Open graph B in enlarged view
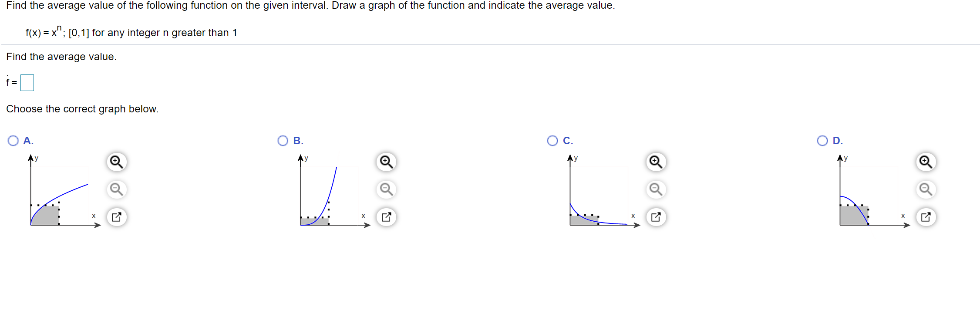The height and width of the screenshot is (331, 980). point(386,217)
